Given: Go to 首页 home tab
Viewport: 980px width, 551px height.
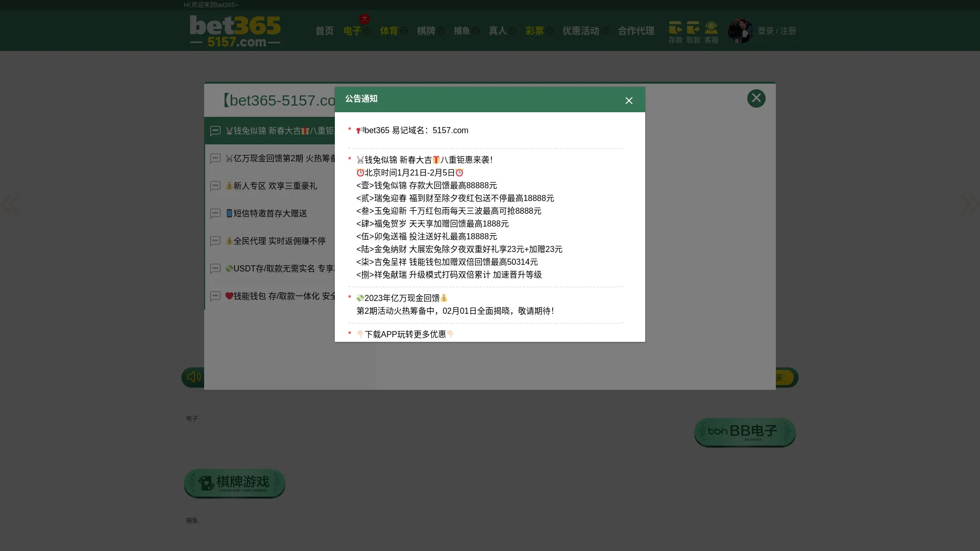Looking at the screenshot, I should pos(324,31).
